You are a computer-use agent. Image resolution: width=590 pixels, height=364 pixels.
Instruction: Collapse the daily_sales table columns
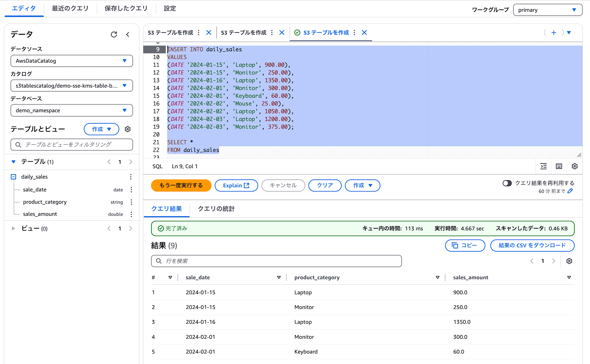pos(14,177)
